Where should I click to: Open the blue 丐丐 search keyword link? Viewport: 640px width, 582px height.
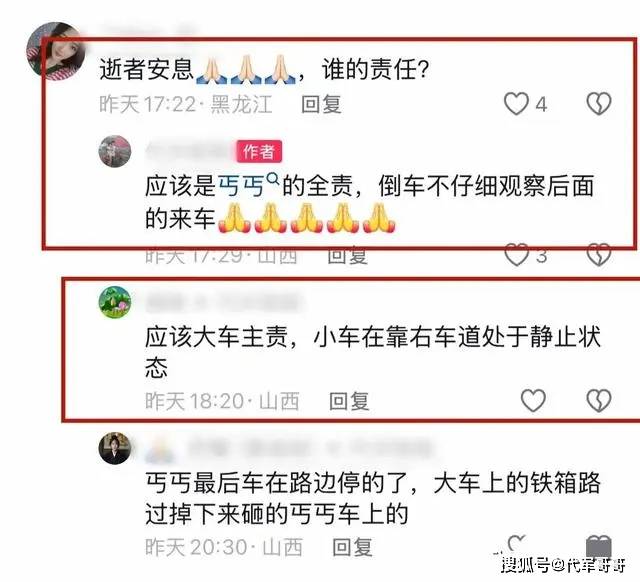coord(242,187)
